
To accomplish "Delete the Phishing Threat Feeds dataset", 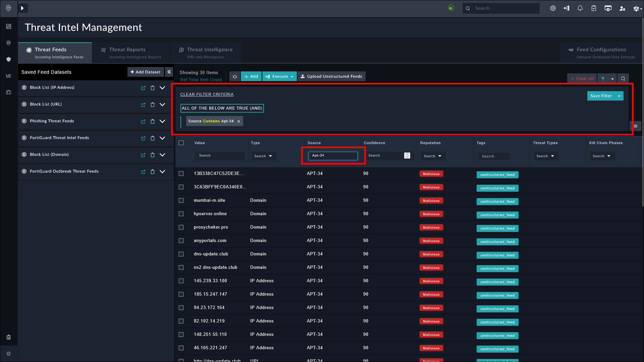I will click(153, 121).
